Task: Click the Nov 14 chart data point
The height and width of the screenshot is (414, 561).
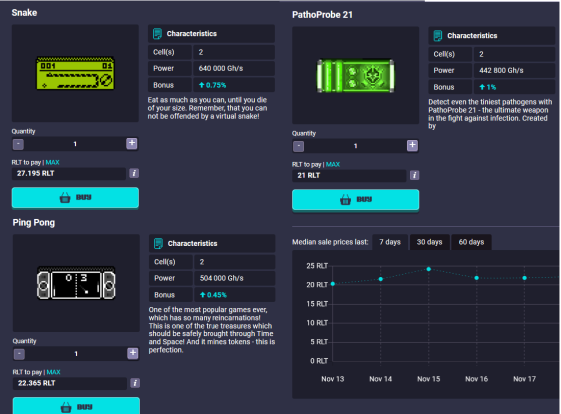Action: [x=381, y=279]
